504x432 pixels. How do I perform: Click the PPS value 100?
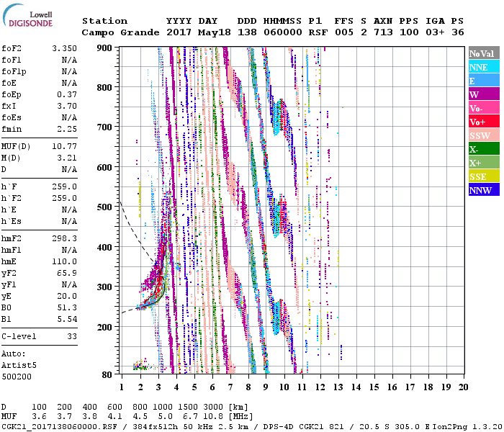409,32
